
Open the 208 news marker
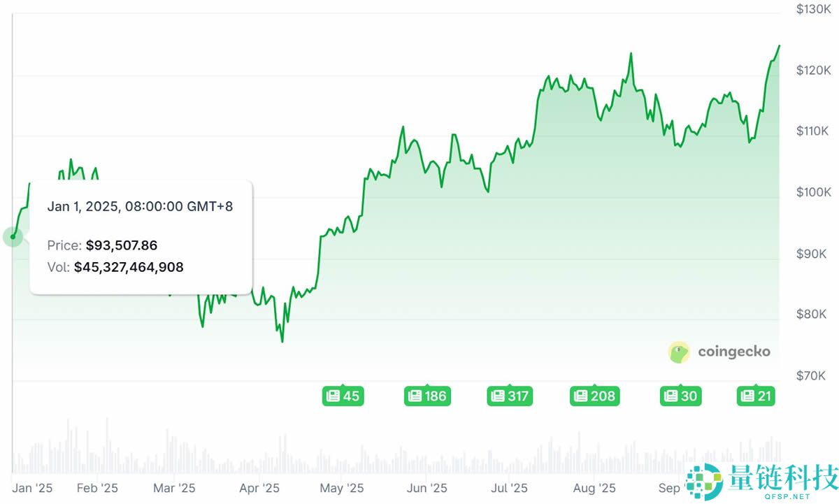point(594,396)
